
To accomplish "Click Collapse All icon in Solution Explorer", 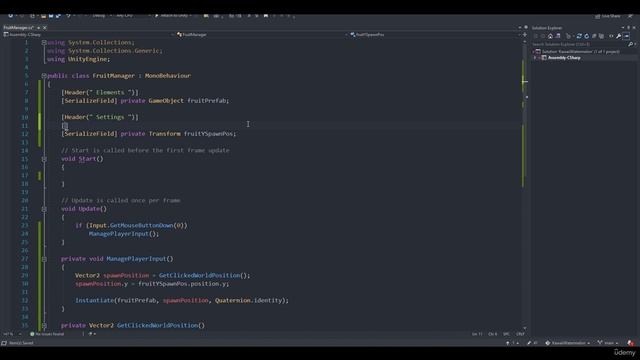I will 594,36.
